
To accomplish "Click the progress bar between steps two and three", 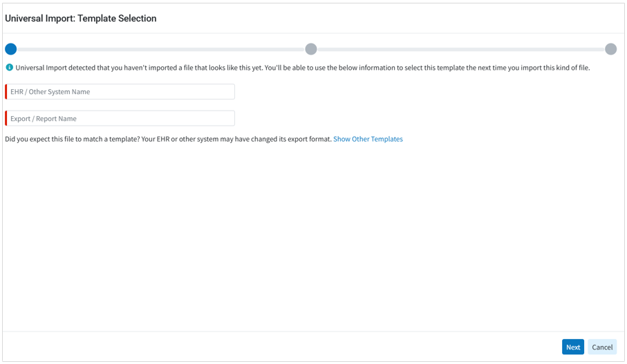I will (x=460, y=50).
